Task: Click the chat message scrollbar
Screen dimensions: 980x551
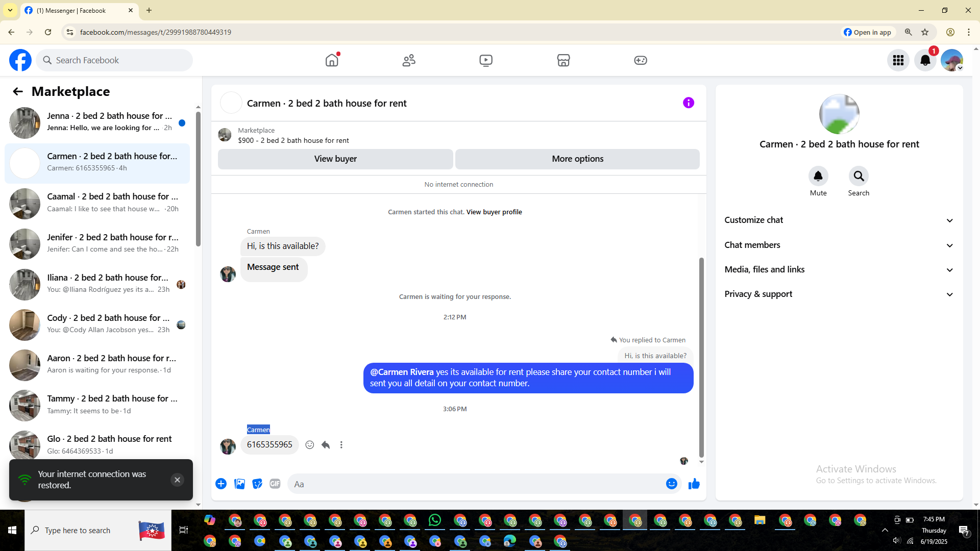Action: [701, 357]
